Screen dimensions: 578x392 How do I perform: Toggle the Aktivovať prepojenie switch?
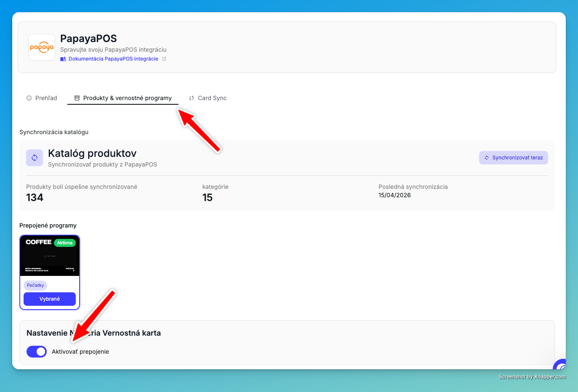pos(37,352)
